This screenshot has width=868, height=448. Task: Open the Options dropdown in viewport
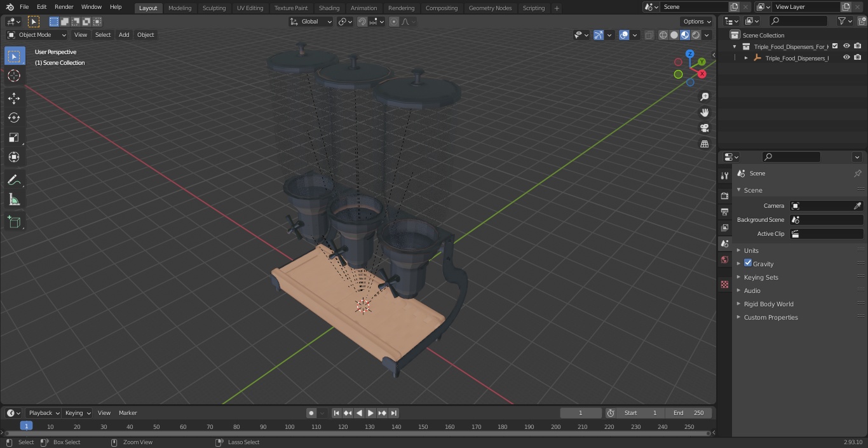[x=697, y=22]
